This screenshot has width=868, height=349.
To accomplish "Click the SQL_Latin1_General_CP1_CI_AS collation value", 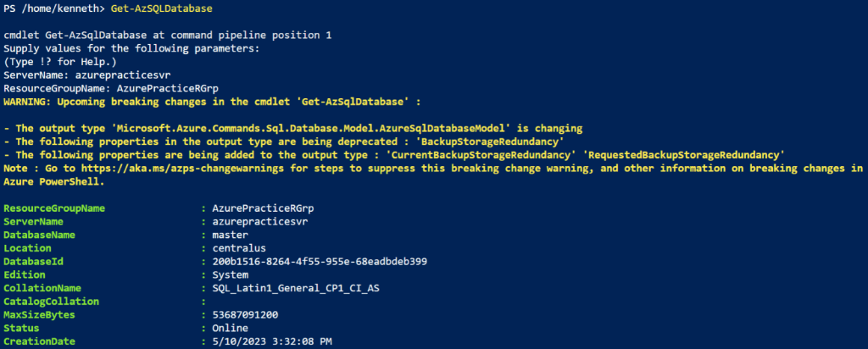I will (x=295, y=287).
